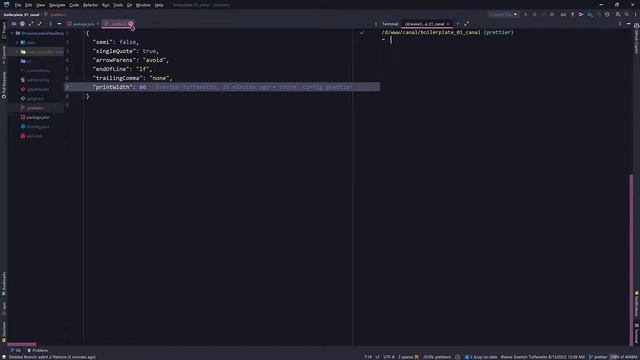Click Expand All in the project panel
640x360 pixels.
point(31,24)
